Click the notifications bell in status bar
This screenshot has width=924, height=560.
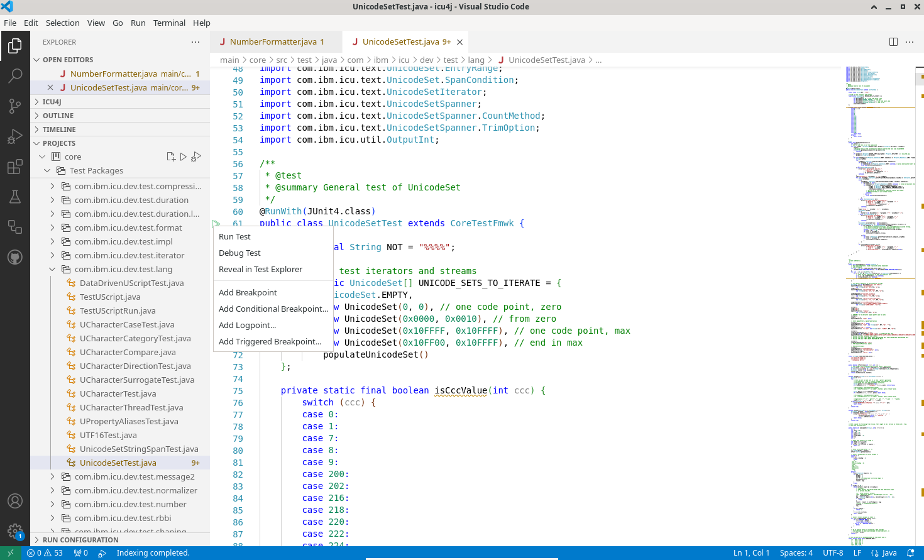(x=910, y=553)
